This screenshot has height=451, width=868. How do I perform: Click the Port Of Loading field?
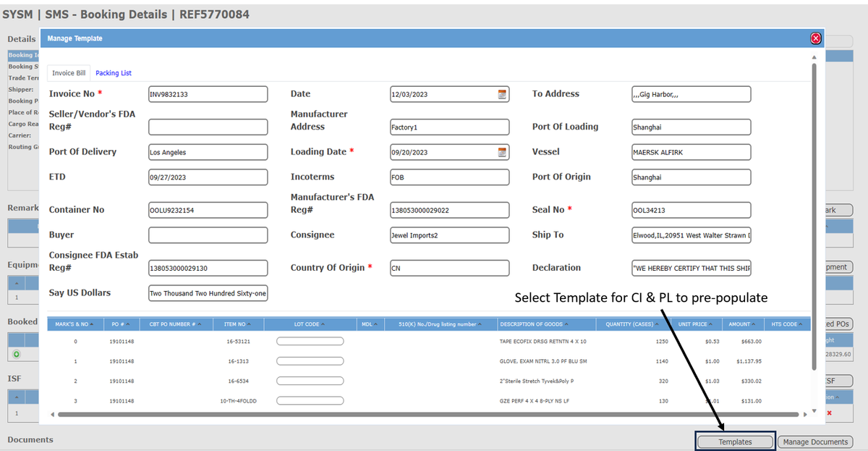pyautogui.click(x=691, y=127)
